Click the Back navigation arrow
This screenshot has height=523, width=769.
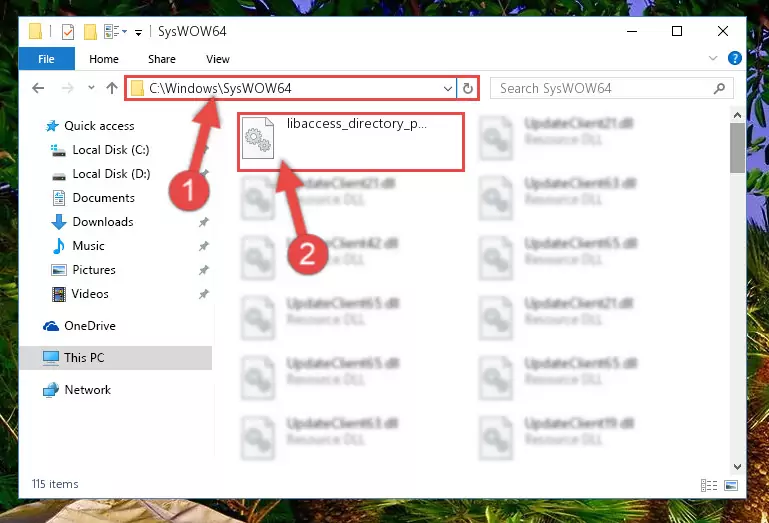click(38, 88)
